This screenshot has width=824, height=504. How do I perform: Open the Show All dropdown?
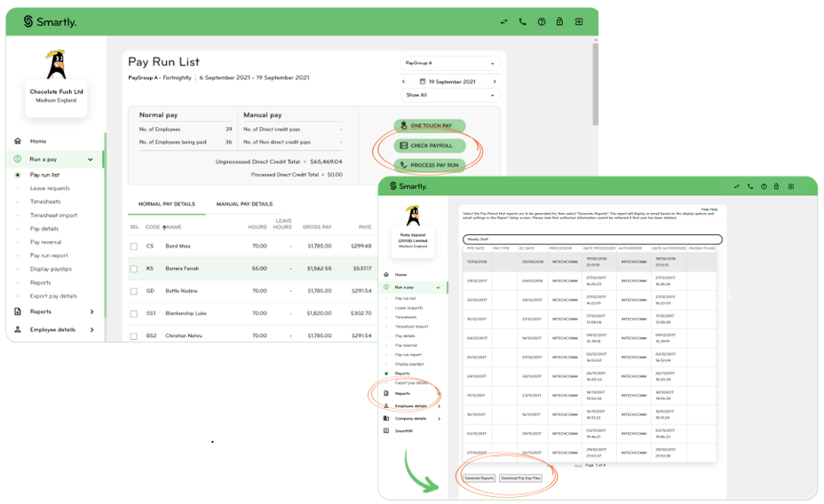click(x=450, y=95)
